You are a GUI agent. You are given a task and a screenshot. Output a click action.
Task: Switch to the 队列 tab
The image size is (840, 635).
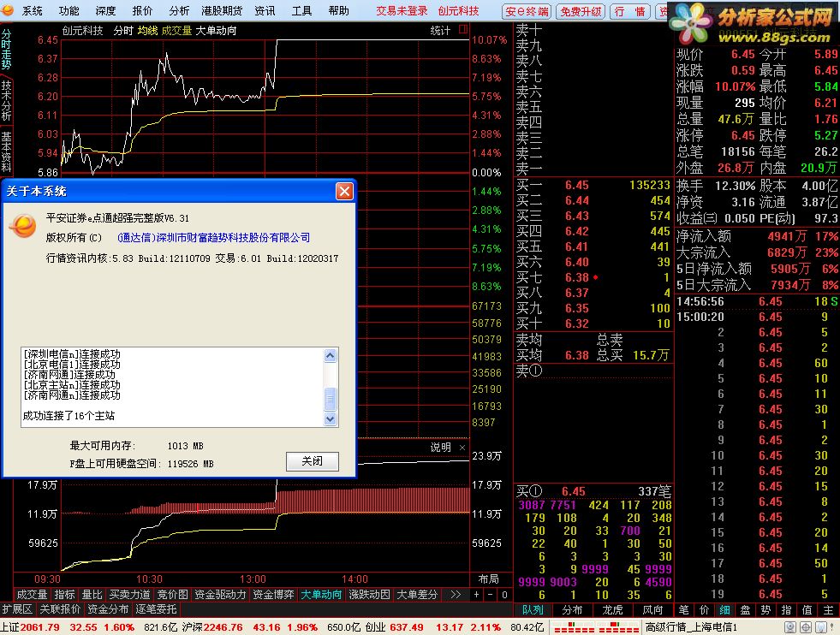(533, 610)
